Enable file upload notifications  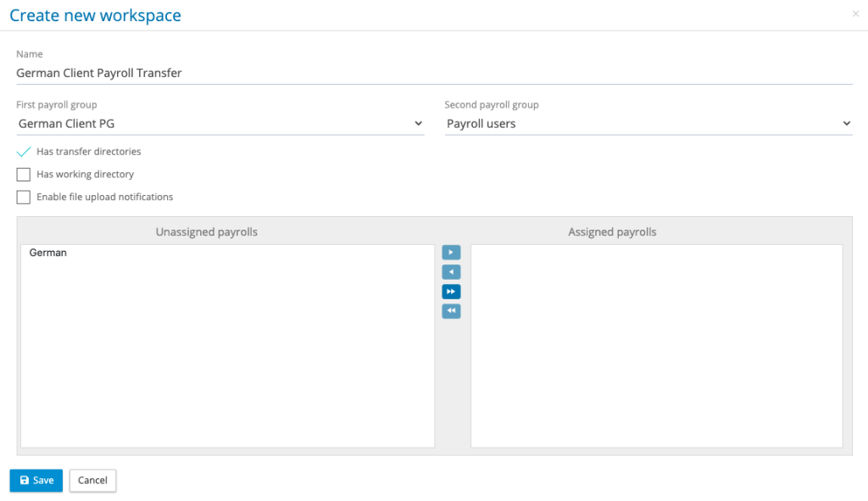point(23,197)
